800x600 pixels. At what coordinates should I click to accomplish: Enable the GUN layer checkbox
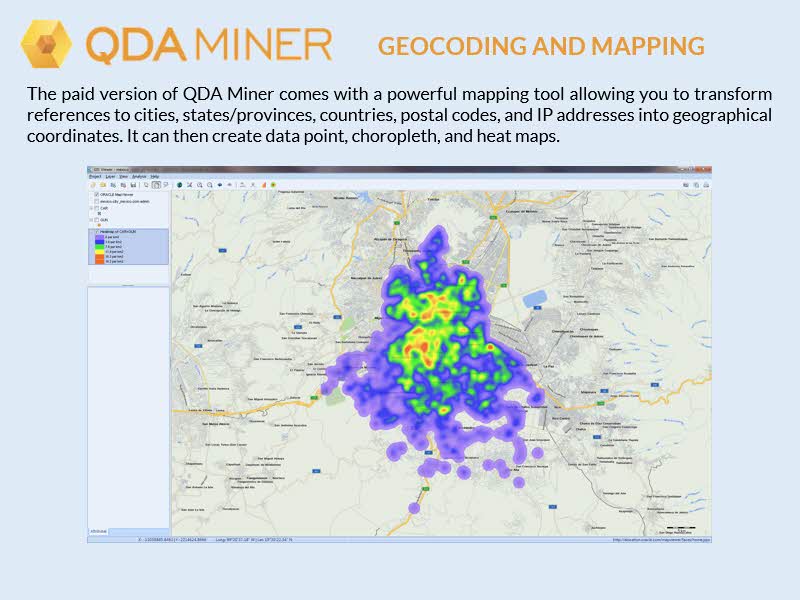point(96,220)
